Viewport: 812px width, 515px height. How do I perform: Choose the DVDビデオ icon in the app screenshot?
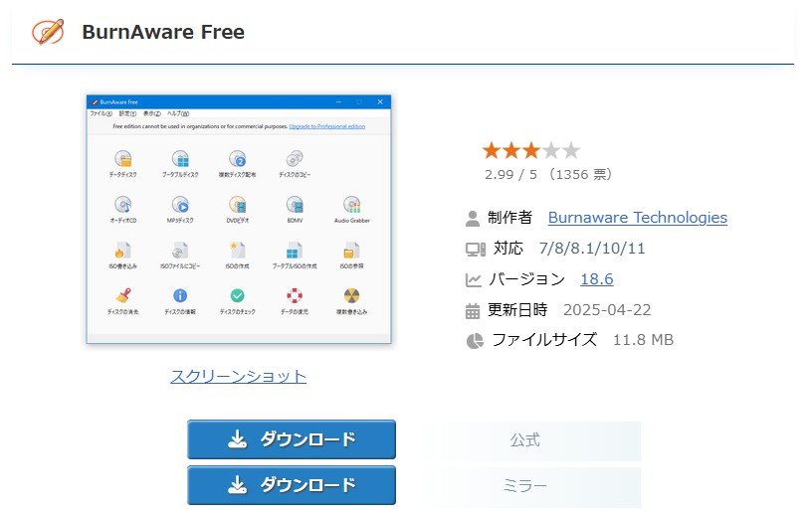click(237, 205)
